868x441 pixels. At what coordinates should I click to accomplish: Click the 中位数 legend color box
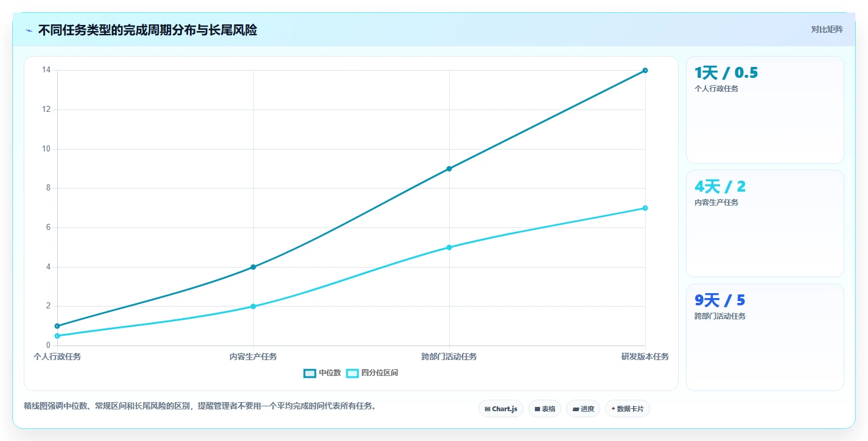tap(310, 373)
